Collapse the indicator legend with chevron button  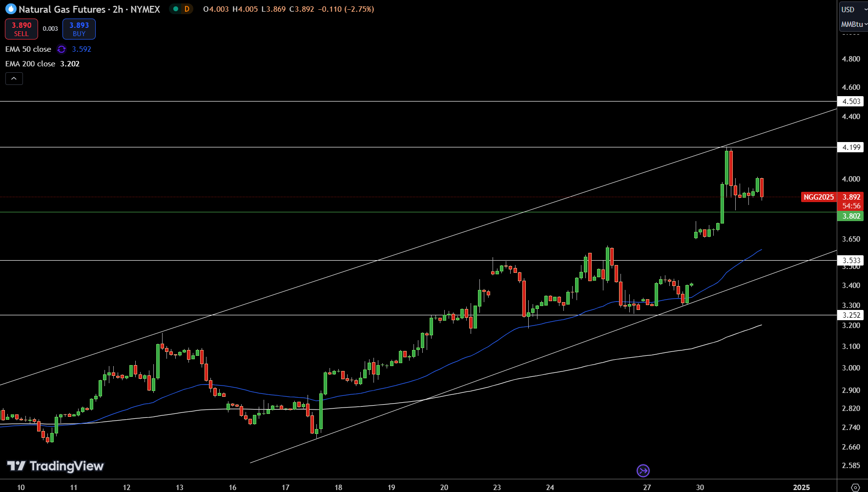[x=14, y=79]
